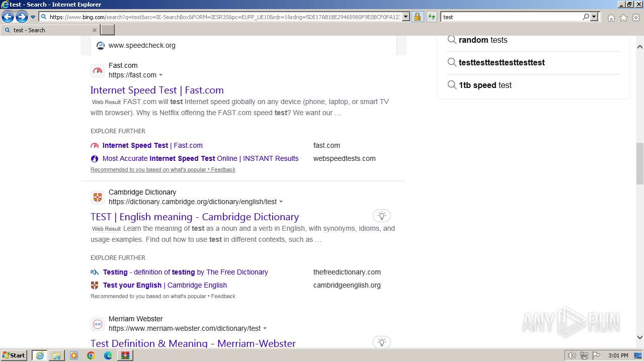Image resolution: width=644 pixels, height=362 pixels.
Task: Go forward with the browser Forward arrow
Action: (22, 17)
